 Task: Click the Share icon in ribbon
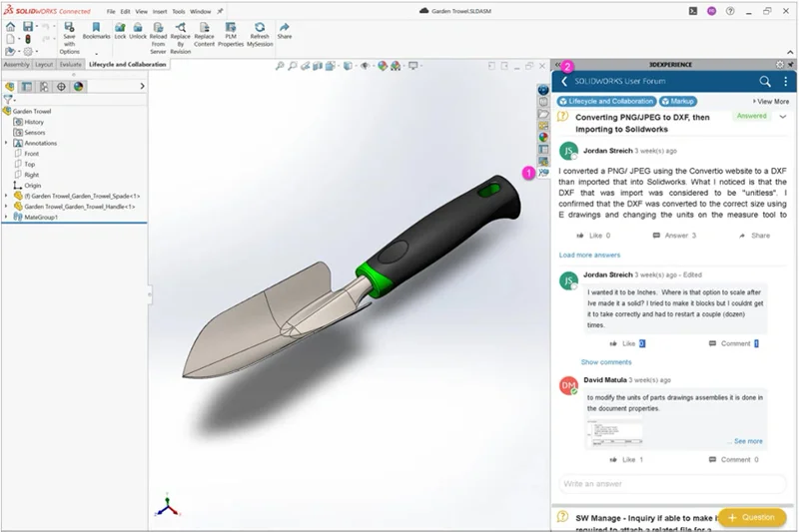pos(285,28)
